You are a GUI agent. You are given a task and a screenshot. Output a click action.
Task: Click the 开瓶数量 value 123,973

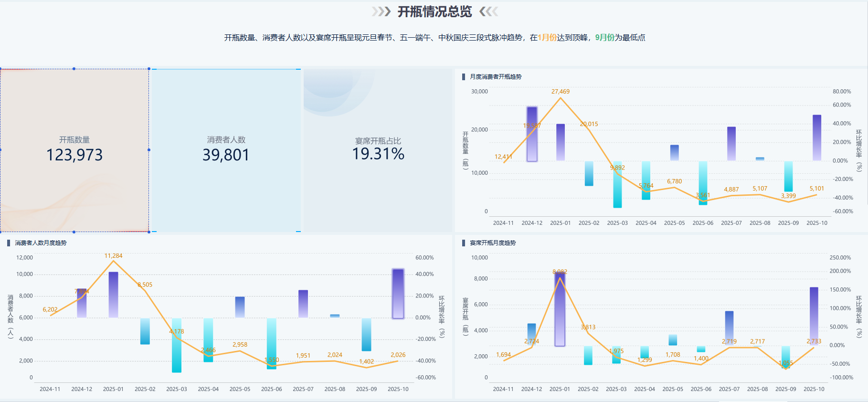[x=74, y=155]
